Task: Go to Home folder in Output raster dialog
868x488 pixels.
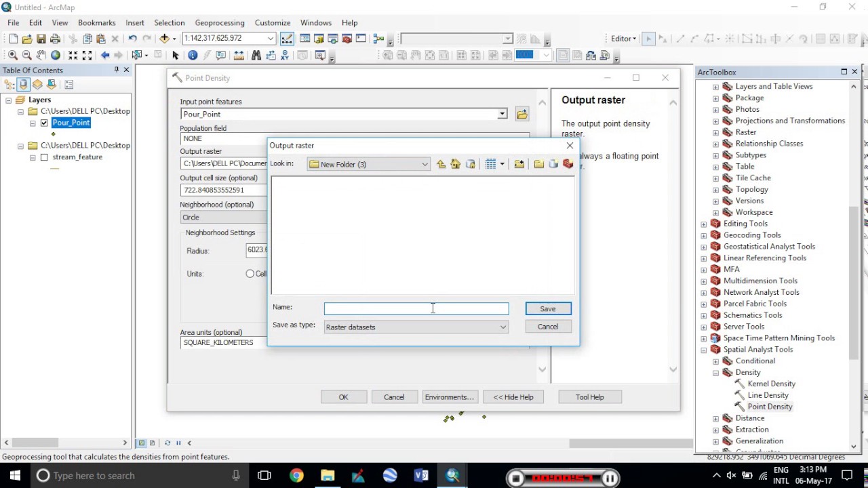Action: tap(456, 164)
